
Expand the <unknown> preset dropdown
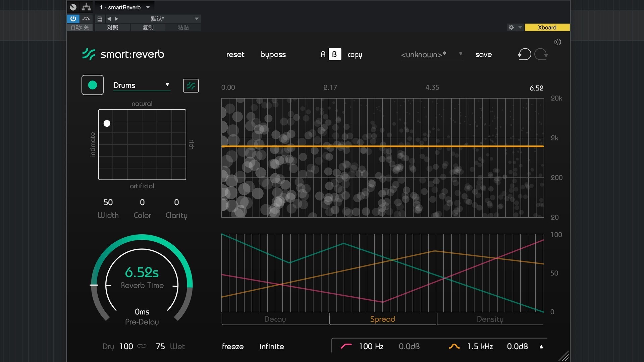point(432,55)
